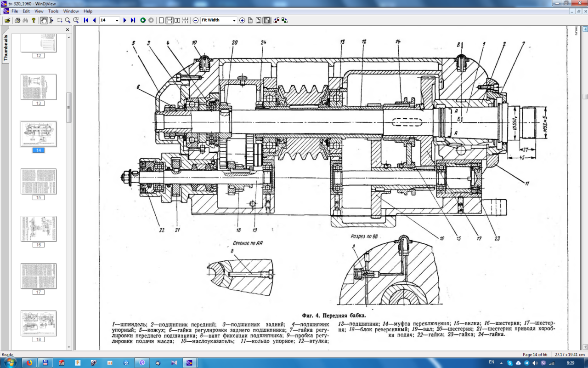This screenshot has width=588, height=368.
Task: Click the EN language indicator in tray
Action: pyautogui.click(x=492, y=362)
